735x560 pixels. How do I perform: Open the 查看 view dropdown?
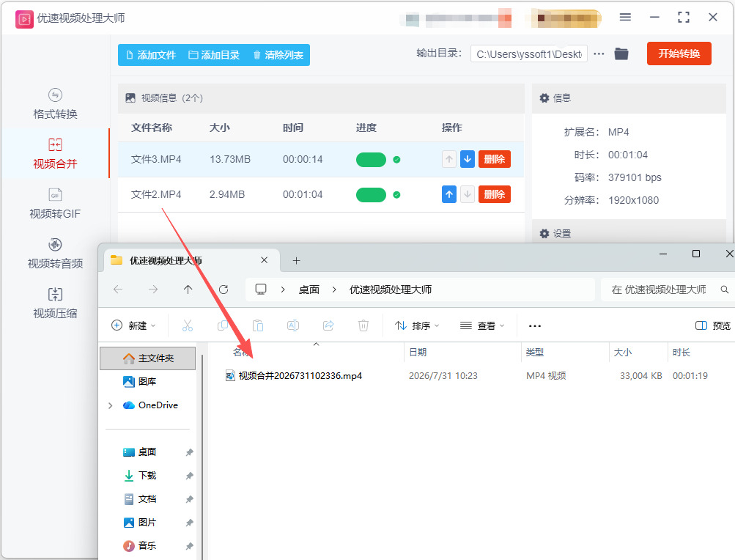pos(482,325)
